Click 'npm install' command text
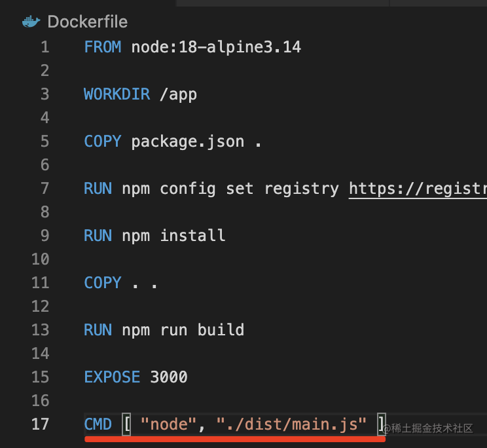This screenshot has height=448, width=487. click(173, 236)
